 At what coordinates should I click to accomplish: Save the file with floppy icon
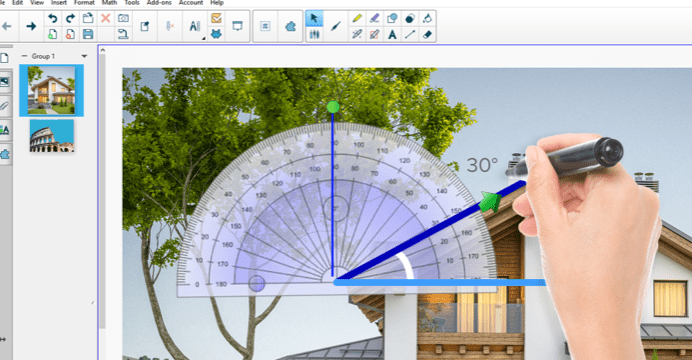tap(88, 34)
